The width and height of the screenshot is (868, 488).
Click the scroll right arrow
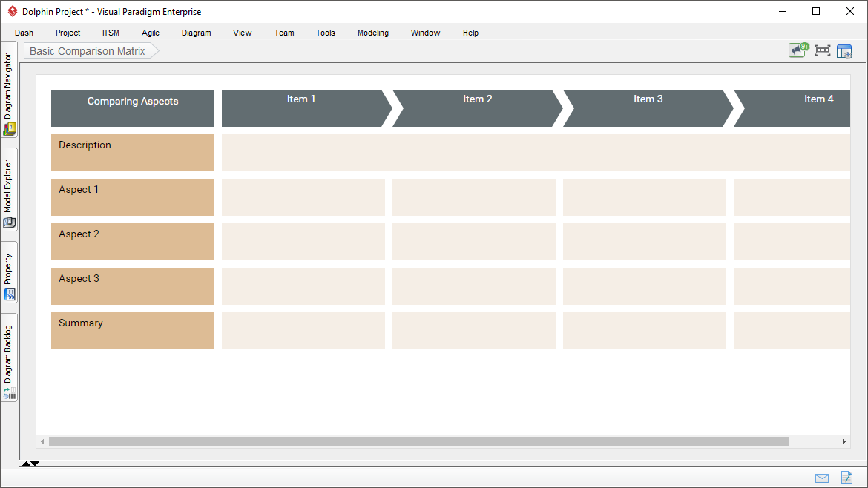[844, 441]
